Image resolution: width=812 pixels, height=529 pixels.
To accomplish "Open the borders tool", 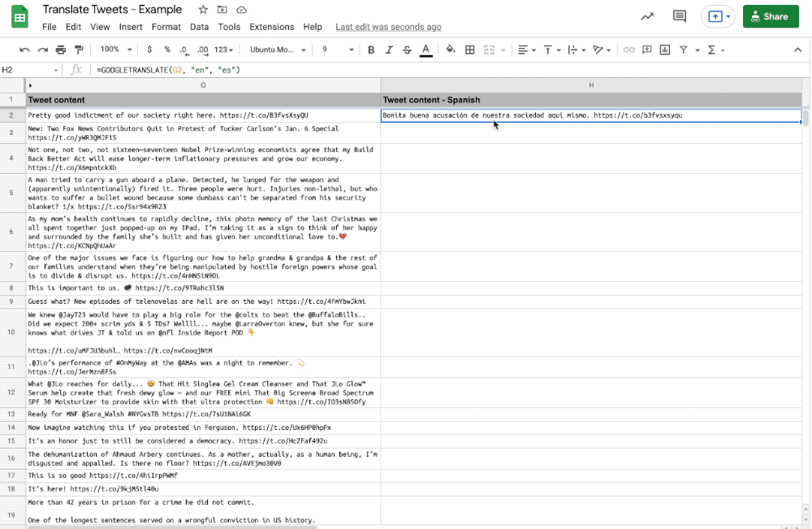I will coord(469,50).
